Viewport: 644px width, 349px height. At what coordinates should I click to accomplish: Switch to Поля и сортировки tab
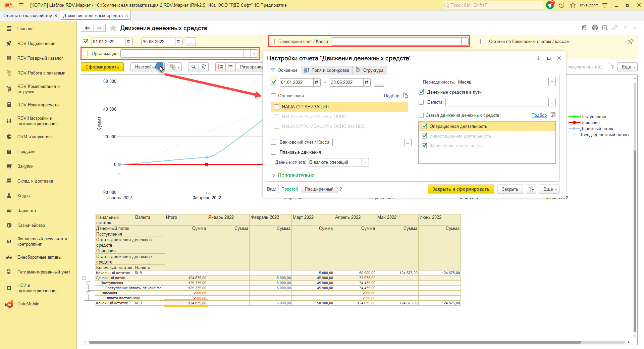(x=327, y=70)
